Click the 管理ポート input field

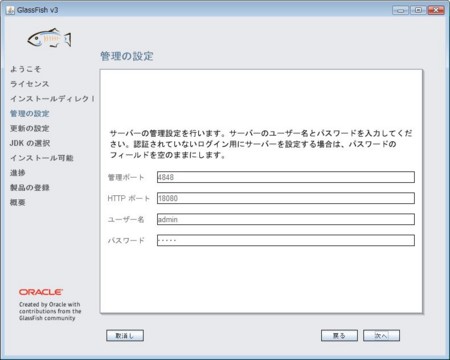pos(286,177)
